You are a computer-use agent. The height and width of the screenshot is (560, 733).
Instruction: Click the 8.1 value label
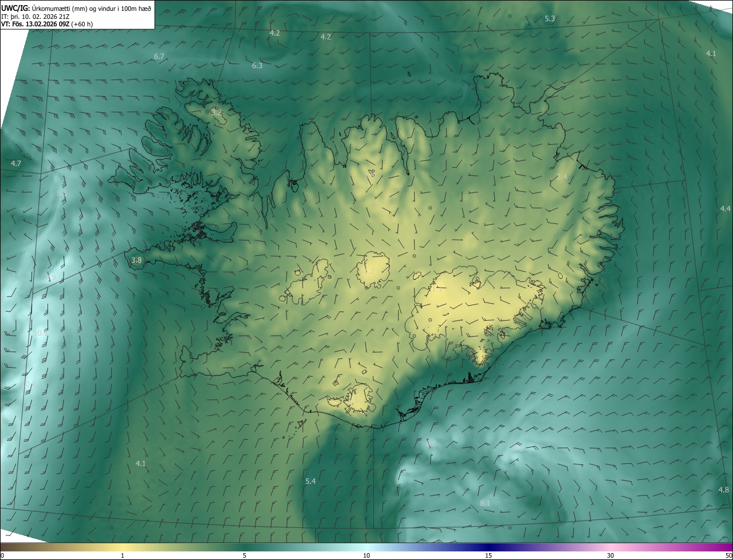485,503
